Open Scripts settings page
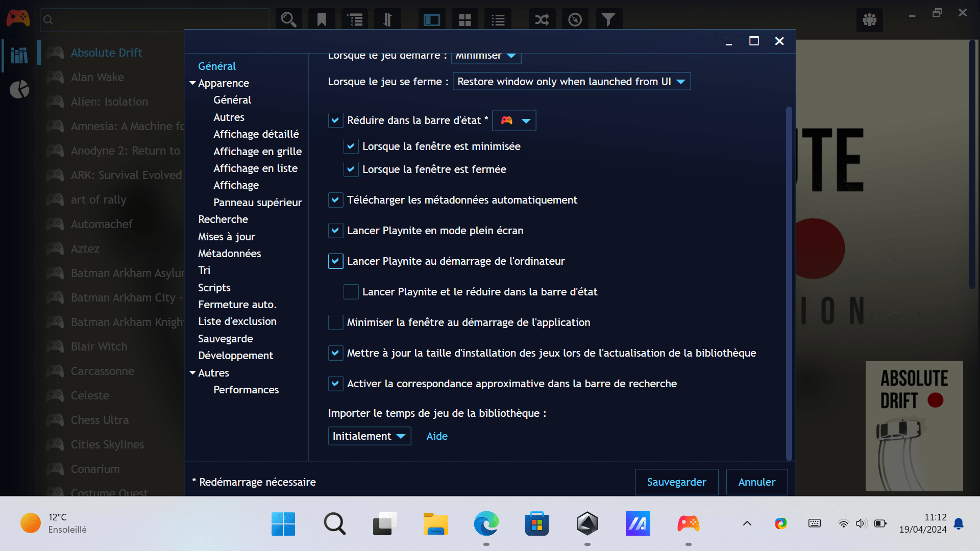Image resolution: width=980 pixels, height=551 pixels. 214,288
